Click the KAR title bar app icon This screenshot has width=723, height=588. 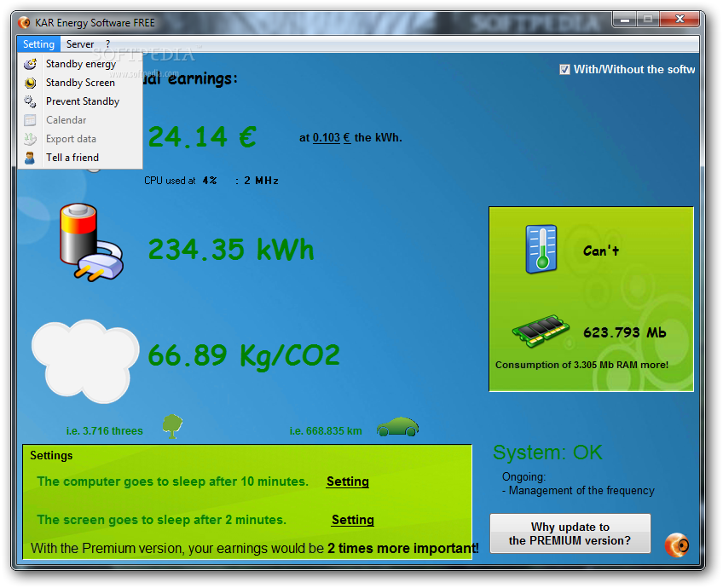24,22
